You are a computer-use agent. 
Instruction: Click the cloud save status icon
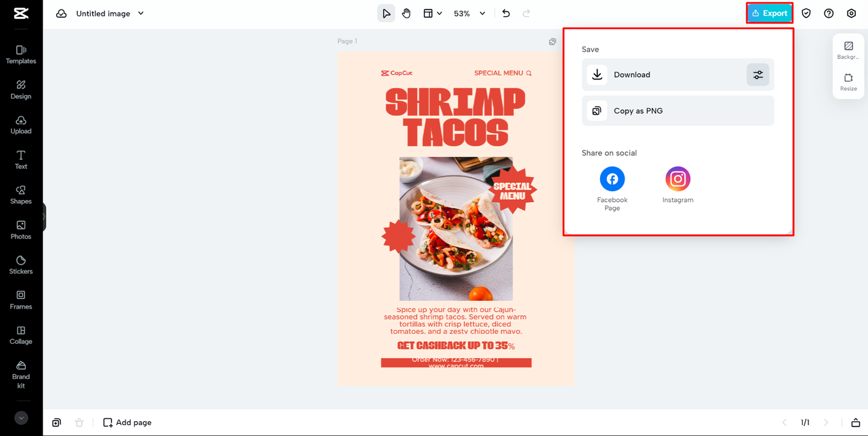(x=62, y=14)
